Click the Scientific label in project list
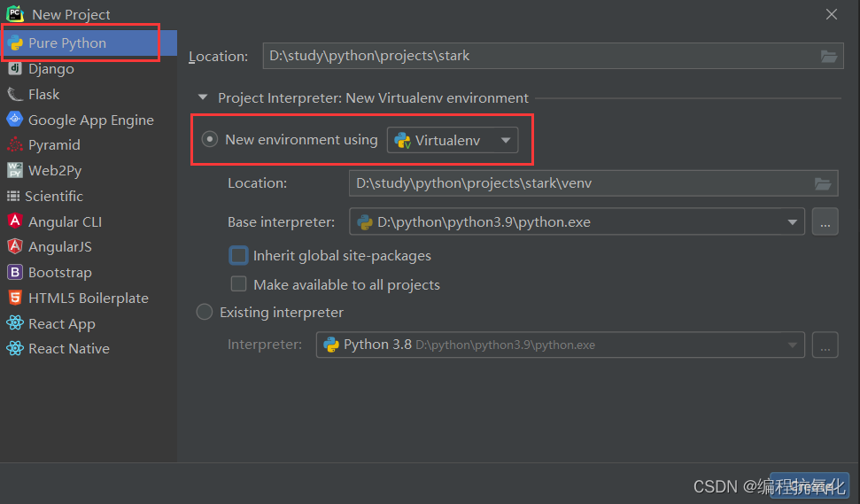The height and width of the screenshot is (504, 860). 54,196
